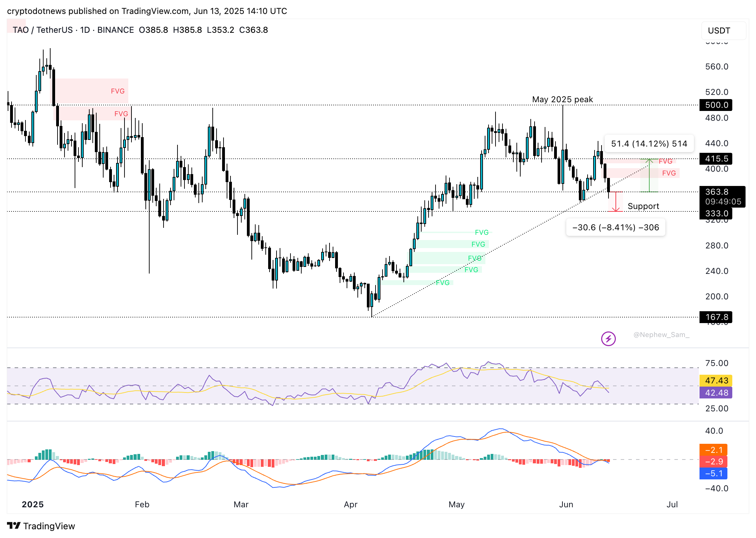Click the Support annotation text
This screenshot has height=538, width=756.
click(643, 206)
